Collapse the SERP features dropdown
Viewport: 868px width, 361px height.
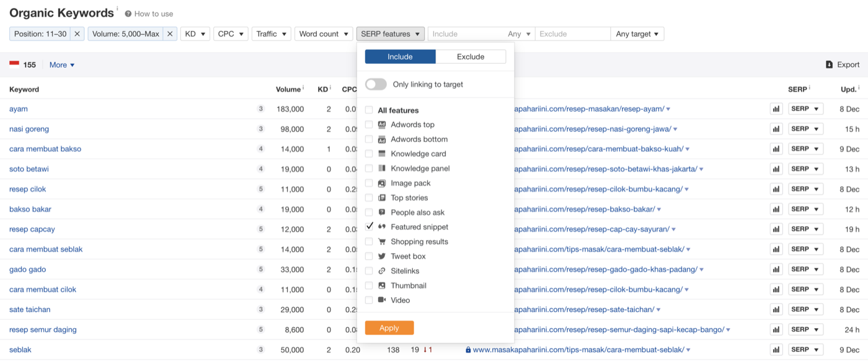(x=391, y=34)
